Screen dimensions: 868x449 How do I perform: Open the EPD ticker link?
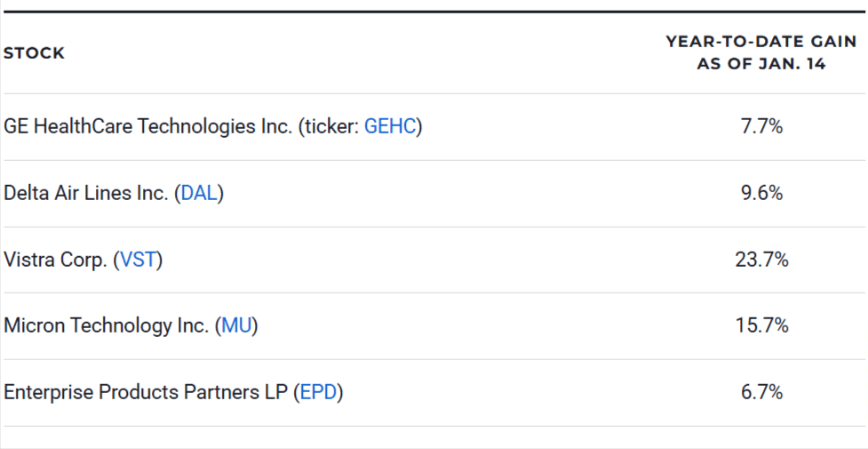(x=318, y=392)
